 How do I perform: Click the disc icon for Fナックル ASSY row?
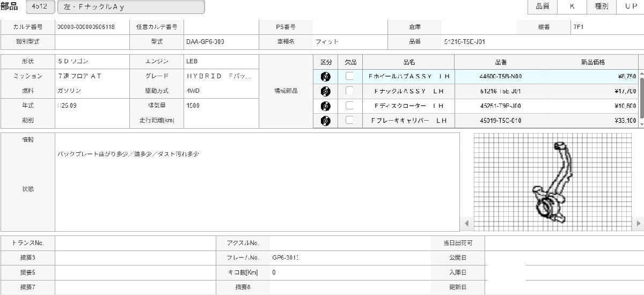tap(325, 91)
